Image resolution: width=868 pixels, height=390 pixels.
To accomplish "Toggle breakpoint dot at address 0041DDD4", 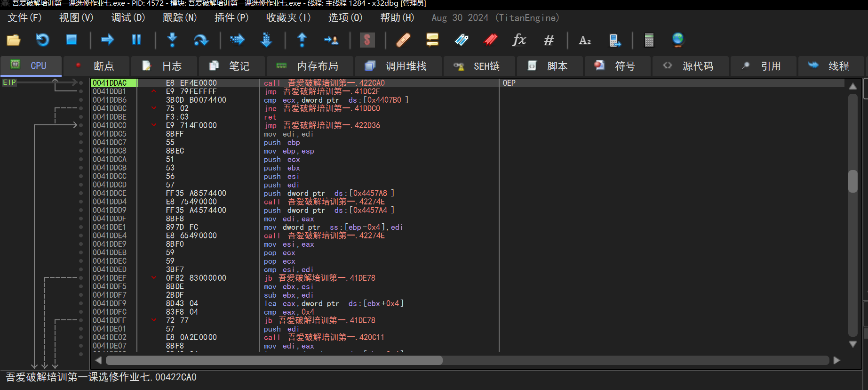I will coord(81,202).
